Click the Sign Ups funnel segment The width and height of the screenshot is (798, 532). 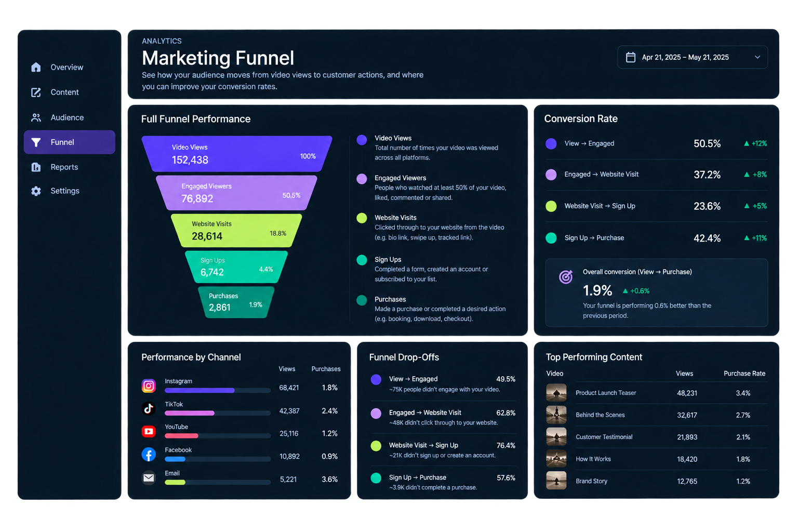point(237,267)
